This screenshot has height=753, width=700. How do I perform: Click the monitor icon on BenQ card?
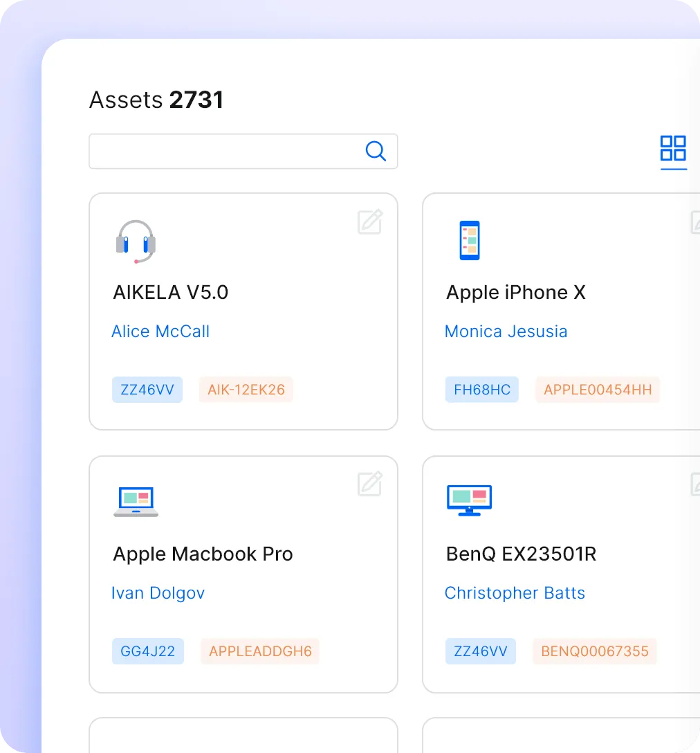pos(470,500)
